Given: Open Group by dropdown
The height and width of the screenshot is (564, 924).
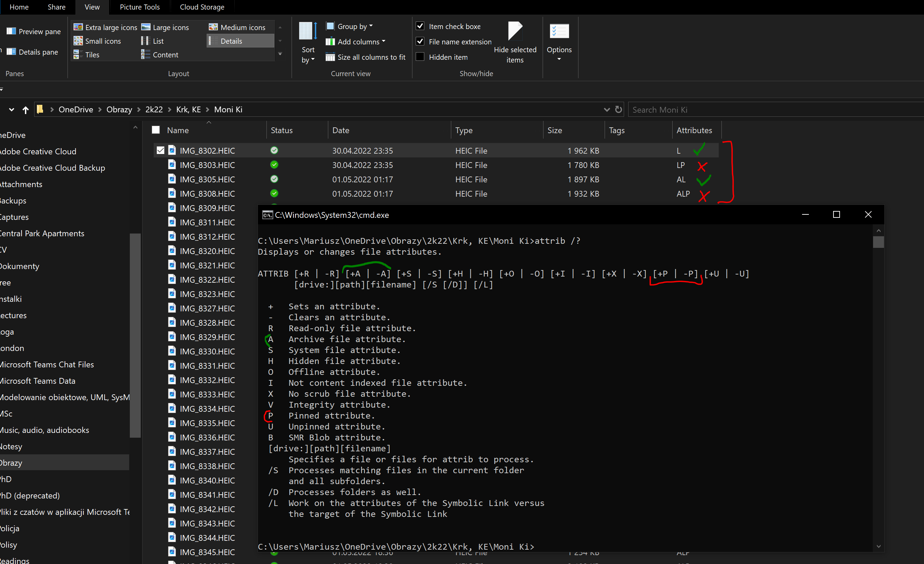Looking at the screenshot, I should click(349, 26).
